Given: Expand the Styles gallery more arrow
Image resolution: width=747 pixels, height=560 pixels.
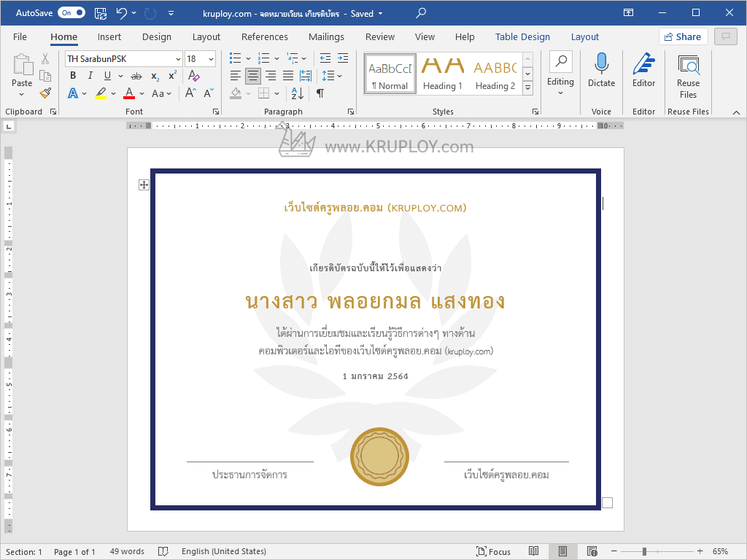Looking at the screenshot, I should pos(527,87).
